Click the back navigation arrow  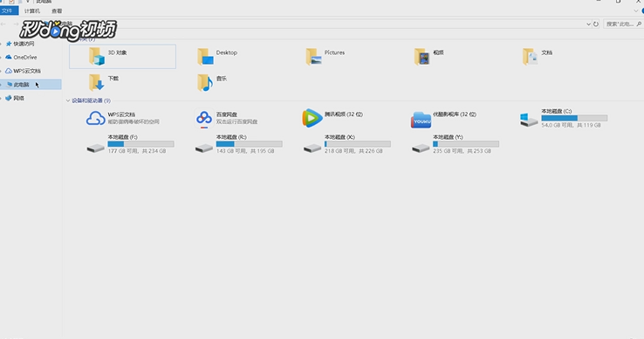coord(3,24)
